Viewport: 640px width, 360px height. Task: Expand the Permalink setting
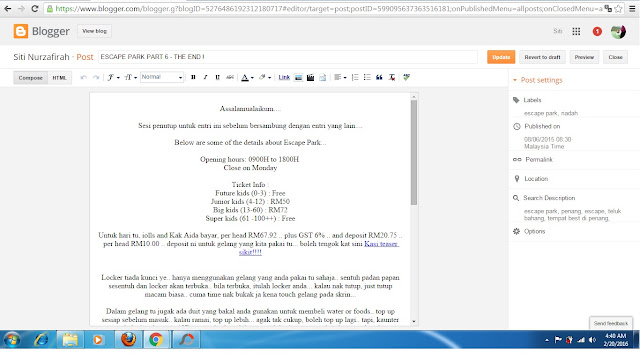[x=539, y=160]
